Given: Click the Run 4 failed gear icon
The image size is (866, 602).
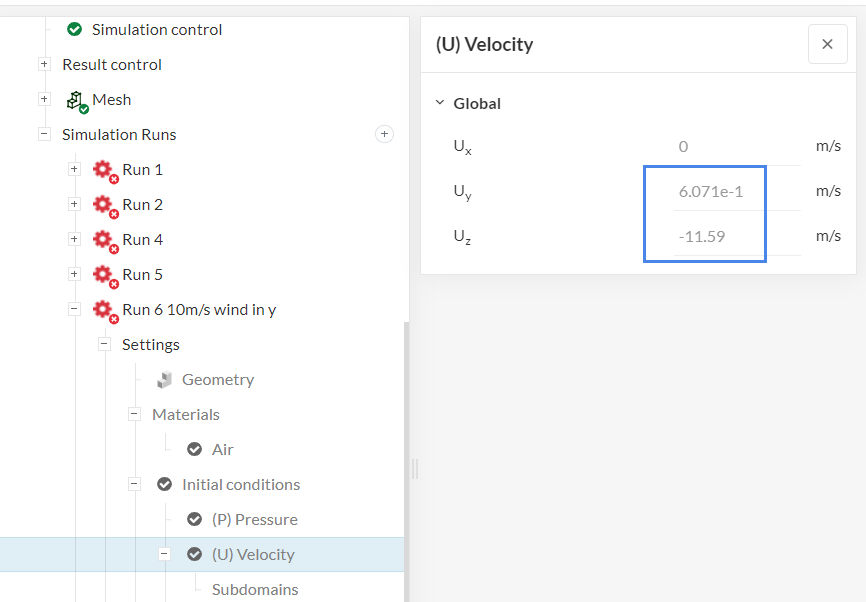Looking at the screenshot, I should tap(104, 240).
